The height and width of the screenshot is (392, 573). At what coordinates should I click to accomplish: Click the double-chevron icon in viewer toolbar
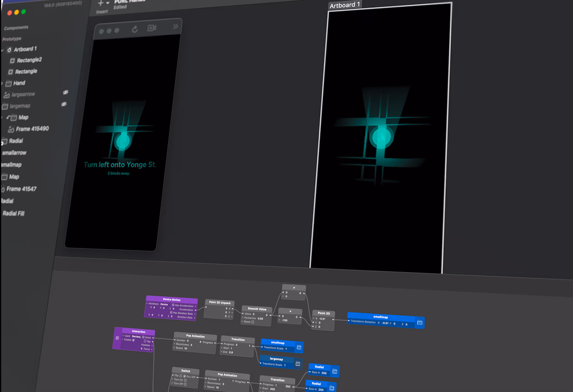tap(175, 26)
